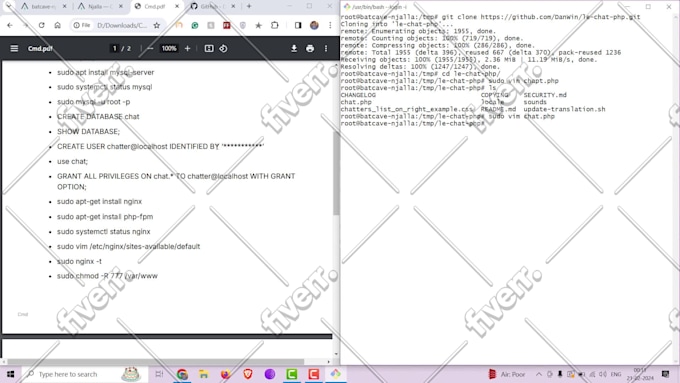Click 'sudo apt-get install php-fpm' line
Image resolution: width=680 pixels, height=383 pixels.
coord(105,216)
